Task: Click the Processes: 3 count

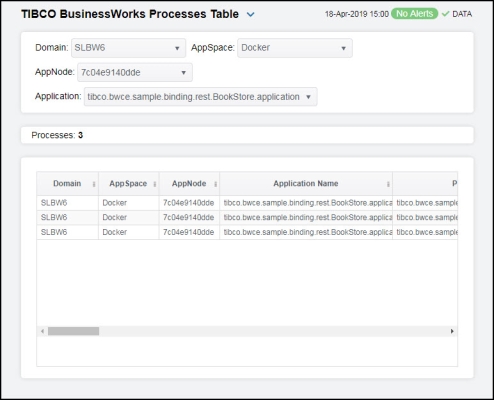Action: tap(57, 135)
